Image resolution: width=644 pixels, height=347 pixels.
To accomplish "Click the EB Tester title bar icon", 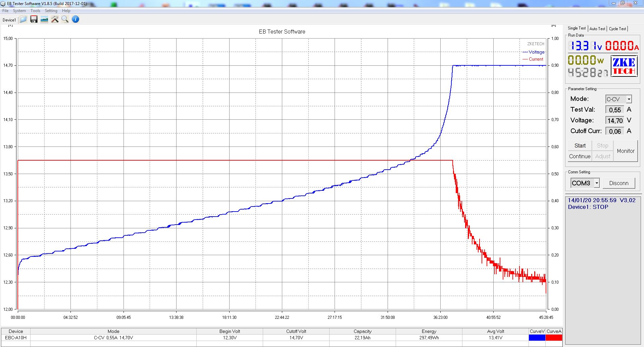I will tap(3, 3).
